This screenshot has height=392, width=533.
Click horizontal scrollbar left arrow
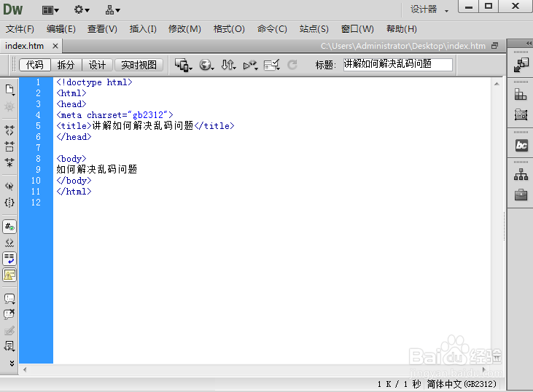[x=25, y=369]
